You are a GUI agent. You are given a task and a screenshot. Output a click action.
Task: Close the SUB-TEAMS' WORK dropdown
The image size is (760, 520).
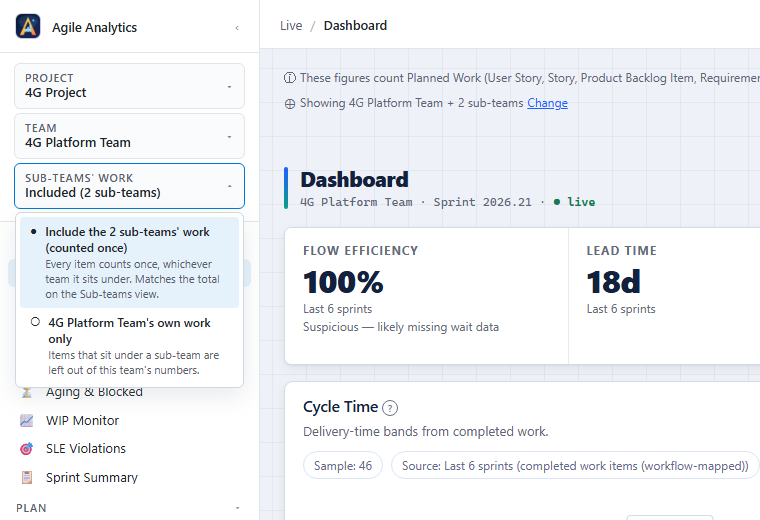pos(129,186)
